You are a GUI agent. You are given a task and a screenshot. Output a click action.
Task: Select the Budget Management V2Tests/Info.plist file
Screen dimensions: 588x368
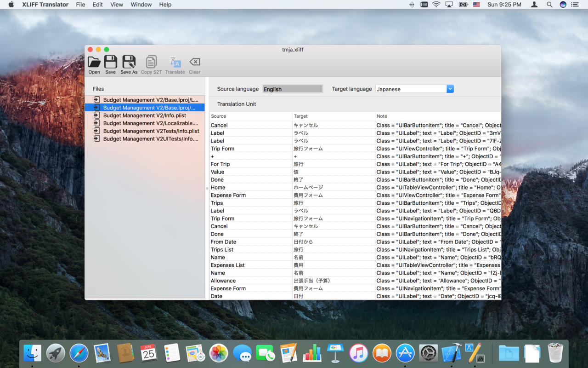(145, 131)
